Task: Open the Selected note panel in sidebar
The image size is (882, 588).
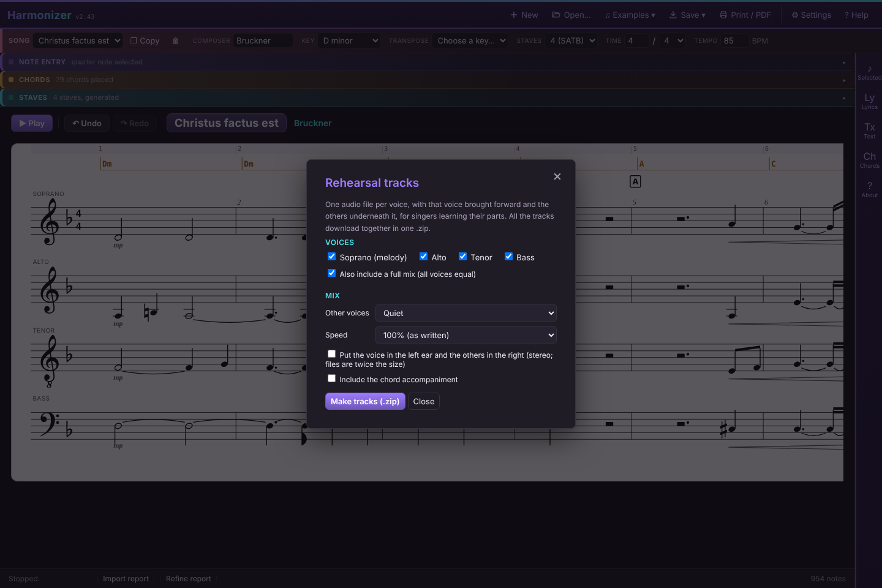Action: [x=869, y=72]
